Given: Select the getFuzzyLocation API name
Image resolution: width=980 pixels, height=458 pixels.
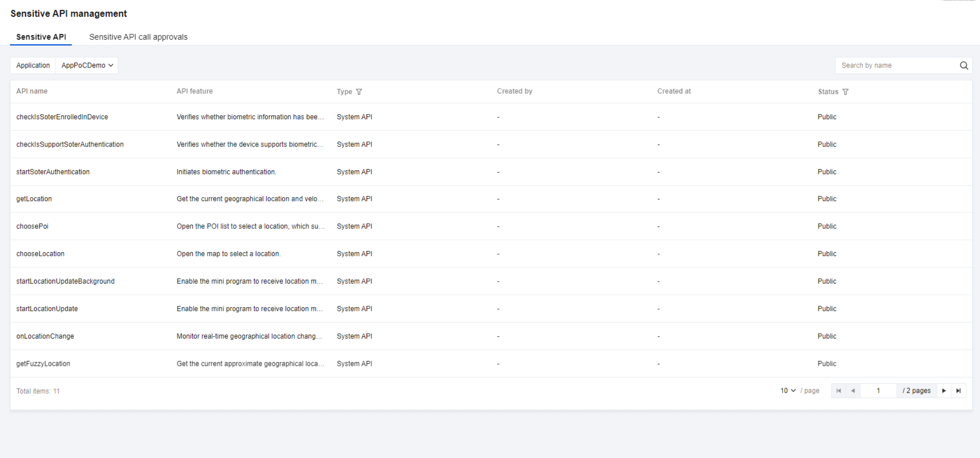Looking at the screenshot, I should [43, 363].
